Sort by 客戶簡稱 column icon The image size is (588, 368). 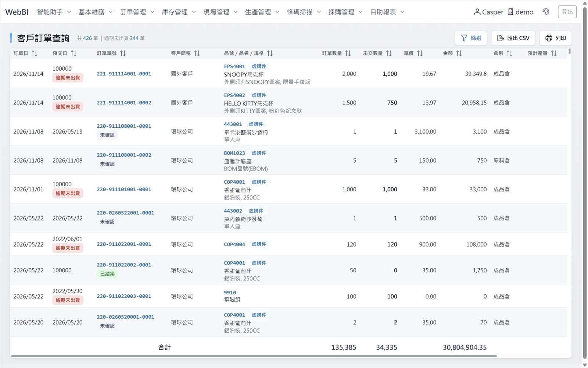(197, 53)
